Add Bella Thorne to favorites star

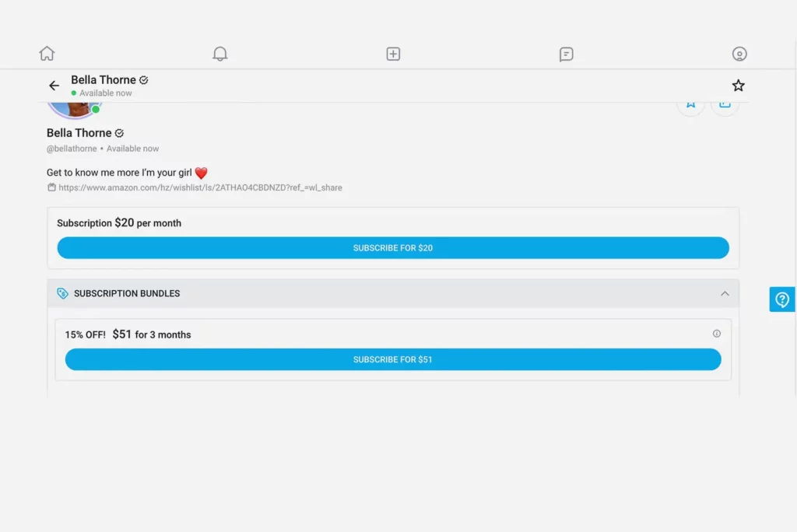738,86
